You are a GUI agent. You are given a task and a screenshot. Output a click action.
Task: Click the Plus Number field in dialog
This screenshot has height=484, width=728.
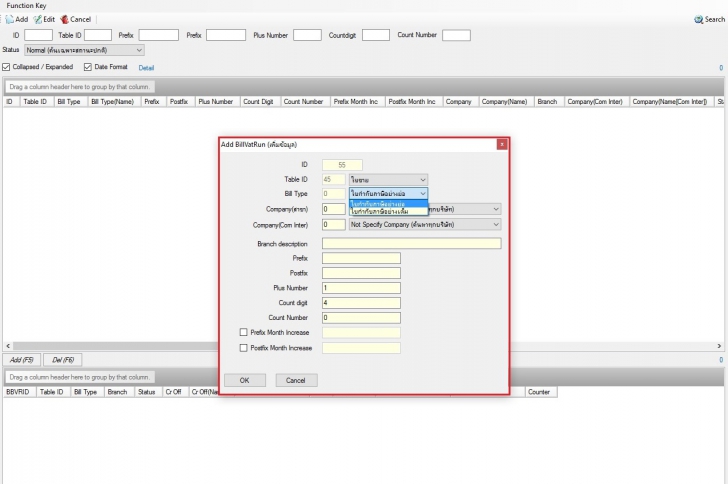[x=361, y=288]
